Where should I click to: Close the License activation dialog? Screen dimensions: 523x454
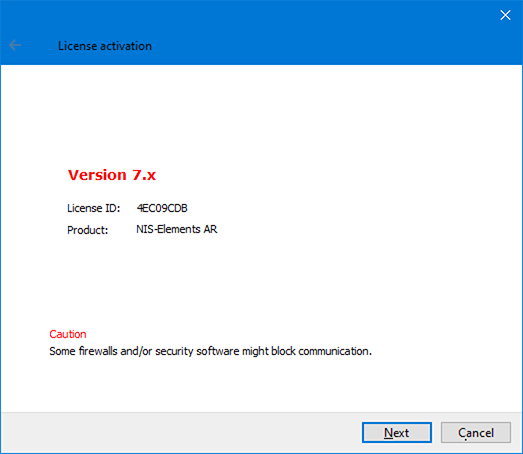505,15
